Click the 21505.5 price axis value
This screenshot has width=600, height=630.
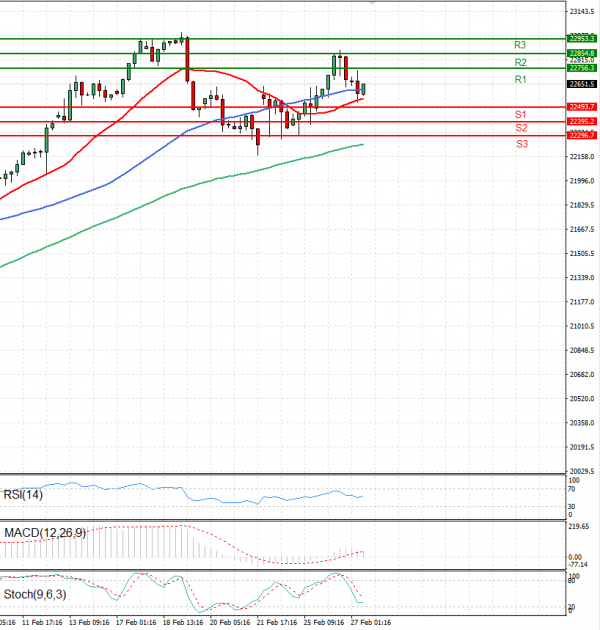[x=582, y=254]
